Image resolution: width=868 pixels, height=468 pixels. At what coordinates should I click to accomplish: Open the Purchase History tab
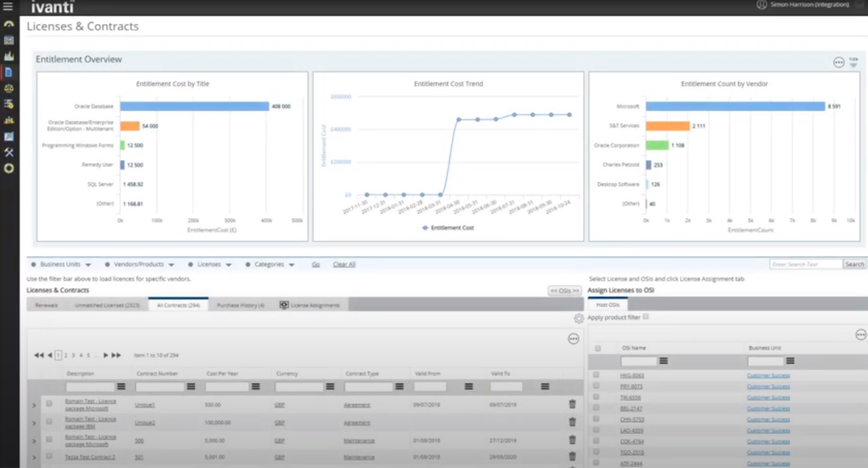click(x=241, y=305)
